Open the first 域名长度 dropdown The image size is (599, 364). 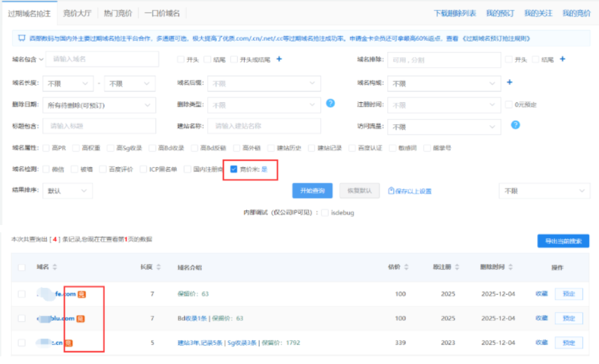coord(68,84)
